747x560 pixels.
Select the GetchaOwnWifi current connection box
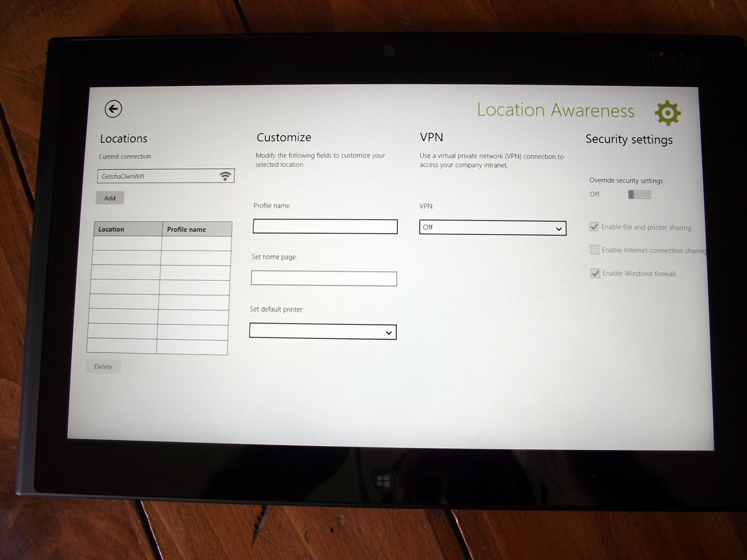click(x=166, y=176)
